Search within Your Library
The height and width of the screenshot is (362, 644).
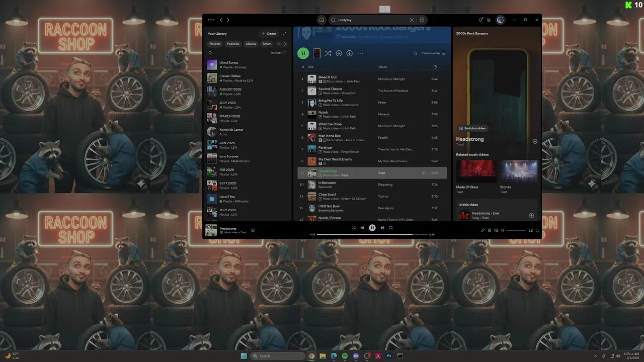tap(211, 53)
